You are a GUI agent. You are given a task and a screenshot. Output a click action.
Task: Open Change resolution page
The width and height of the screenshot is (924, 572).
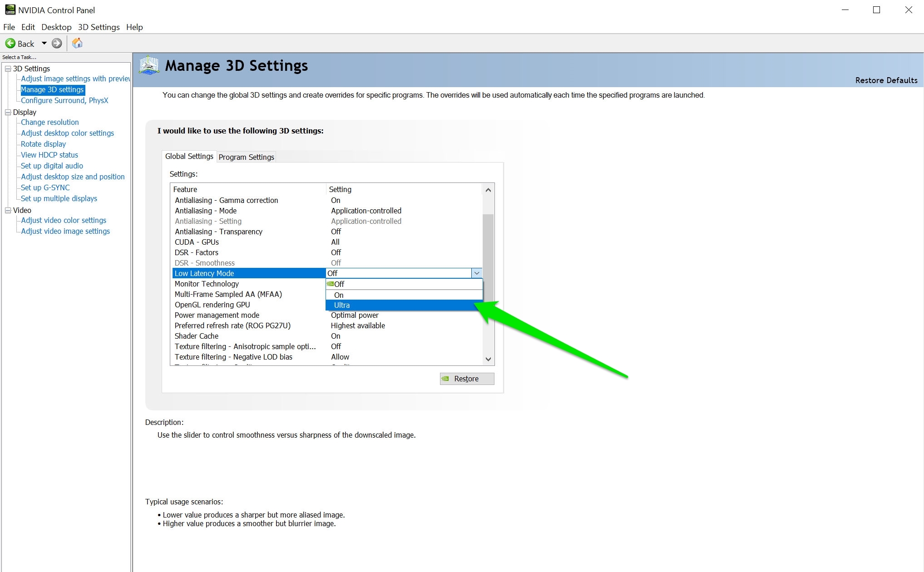(x=50, y=122)
